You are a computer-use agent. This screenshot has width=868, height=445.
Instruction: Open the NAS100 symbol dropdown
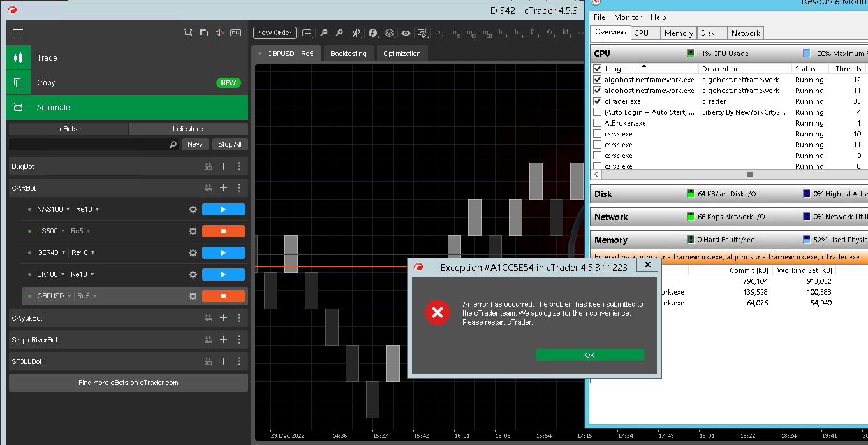pos(54,210)
